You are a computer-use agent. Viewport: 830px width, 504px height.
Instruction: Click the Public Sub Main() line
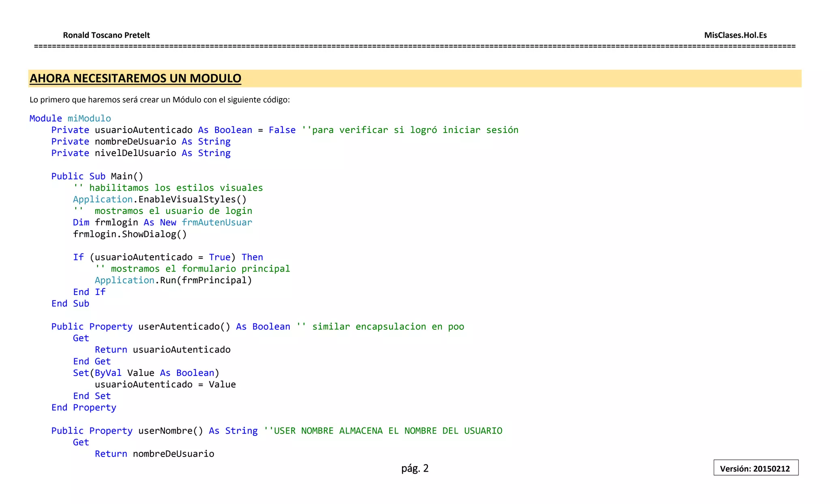click(97, 176)
